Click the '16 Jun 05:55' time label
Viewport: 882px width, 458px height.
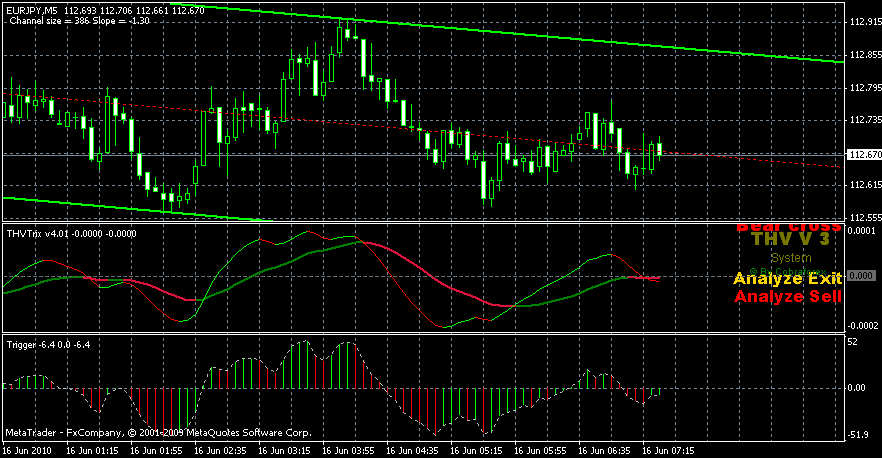tap(541, 451)
